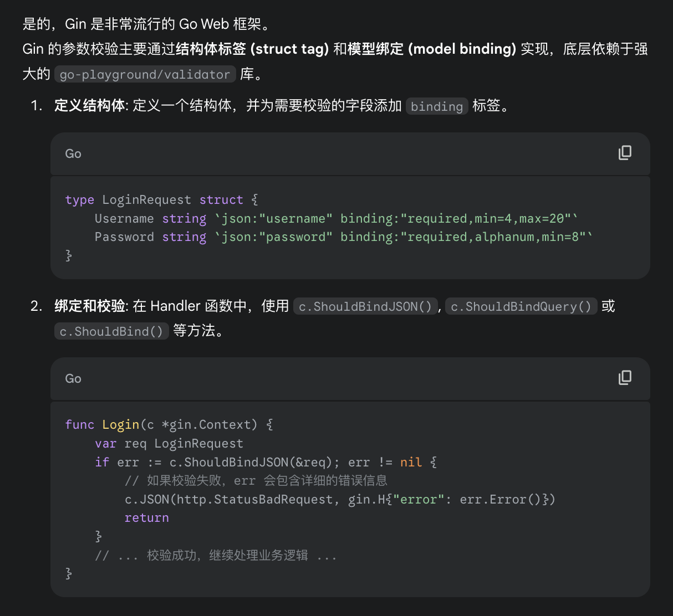
Task: Click the bold 定义结构体 list heading
Action: click(90, 106)
